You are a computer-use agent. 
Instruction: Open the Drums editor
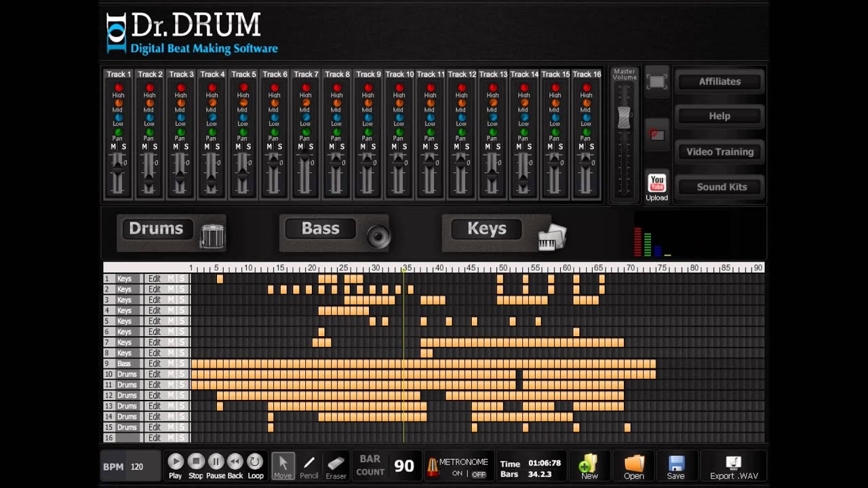[x=156, y=228]
